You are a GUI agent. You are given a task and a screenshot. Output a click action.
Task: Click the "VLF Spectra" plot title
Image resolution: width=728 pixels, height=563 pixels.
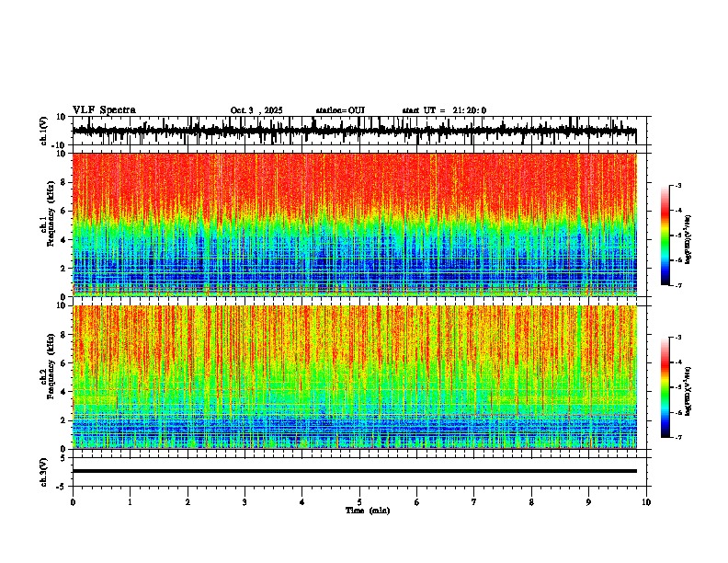104,110
